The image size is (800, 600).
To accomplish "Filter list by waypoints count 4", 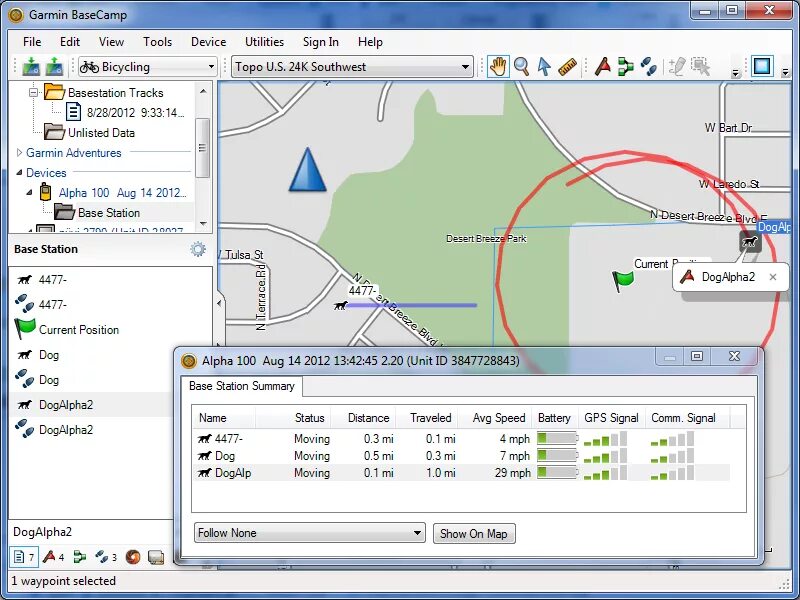I will pos(54,557).
